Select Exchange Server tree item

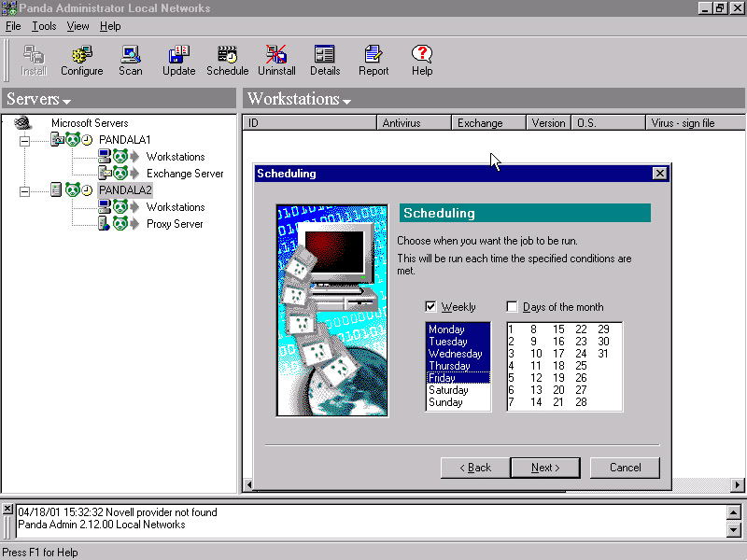click(x=185, y=174)
